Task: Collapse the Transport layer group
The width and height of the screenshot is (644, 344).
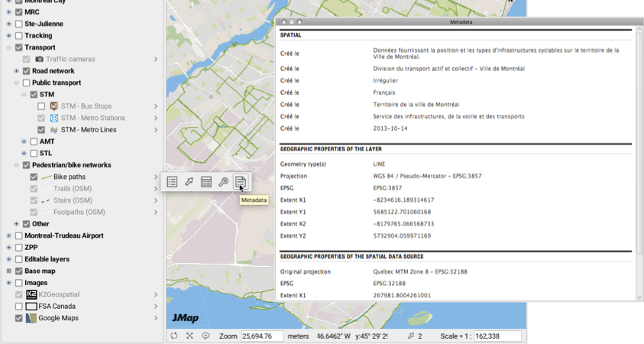Action: [9, 47]
